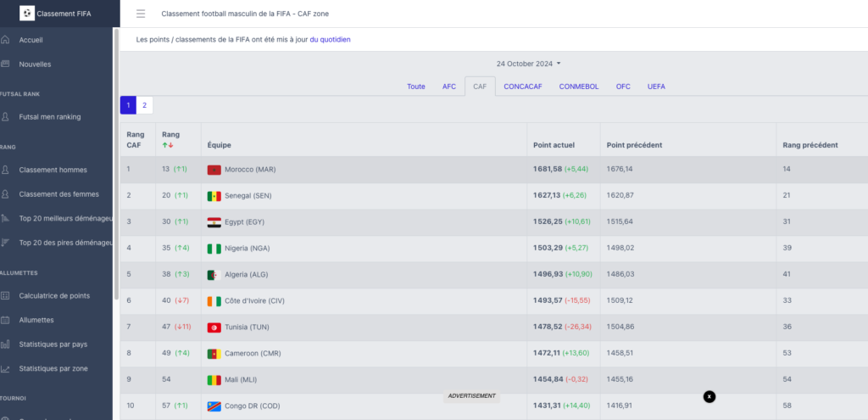Image resolution: width=868 pixels, height=420 pixels.
Task: Click the Nouvelles news icon
Action: point(6,64)
